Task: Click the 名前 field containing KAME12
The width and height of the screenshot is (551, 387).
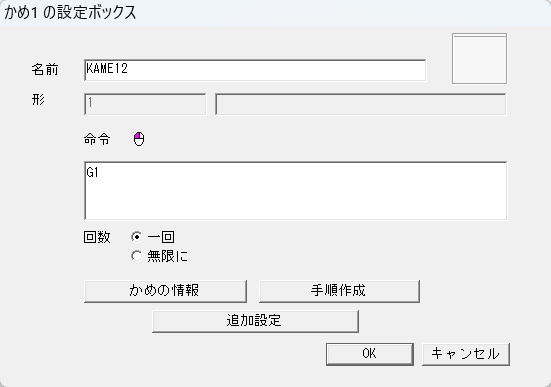Action: click(255, 70)
